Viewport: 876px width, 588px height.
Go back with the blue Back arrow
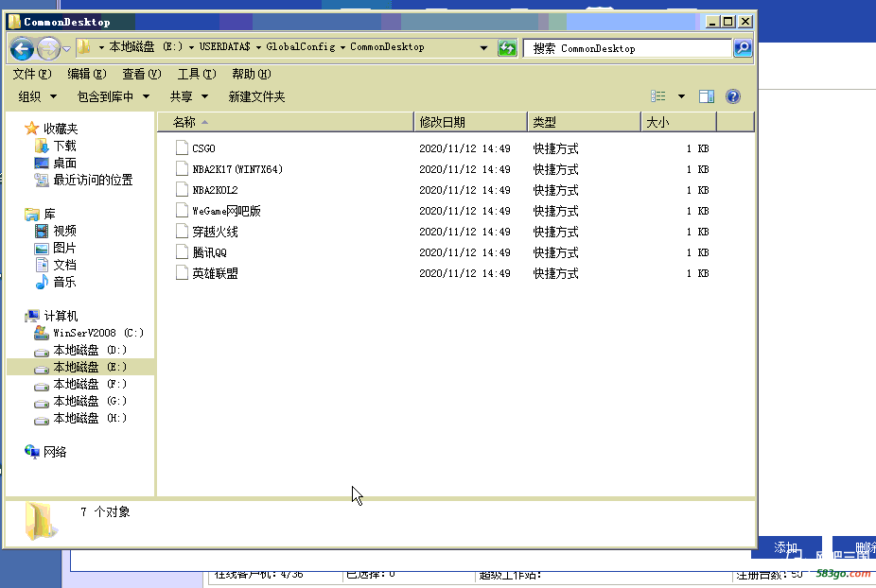click(x=23, y=49)
